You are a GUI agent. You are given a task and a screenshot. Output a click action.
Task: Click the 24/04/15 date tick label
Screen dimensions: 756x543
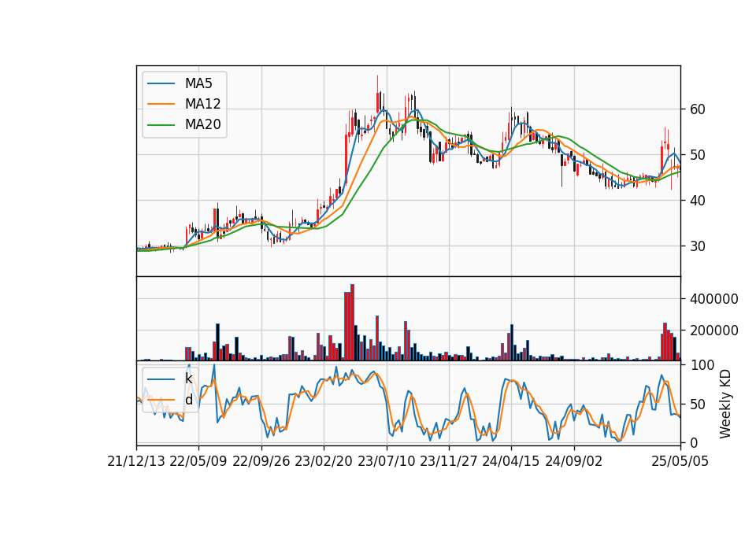point(511,461)
